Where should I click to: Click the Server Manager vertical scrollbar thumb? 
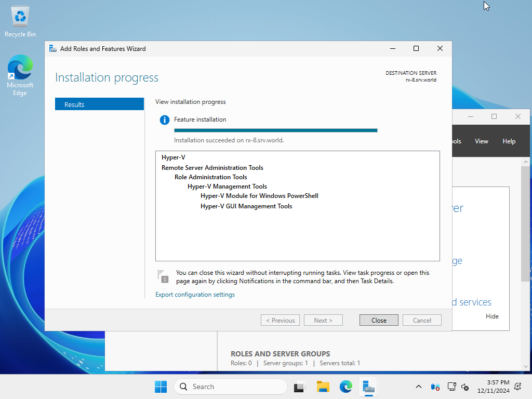click(x=526, y=224)
